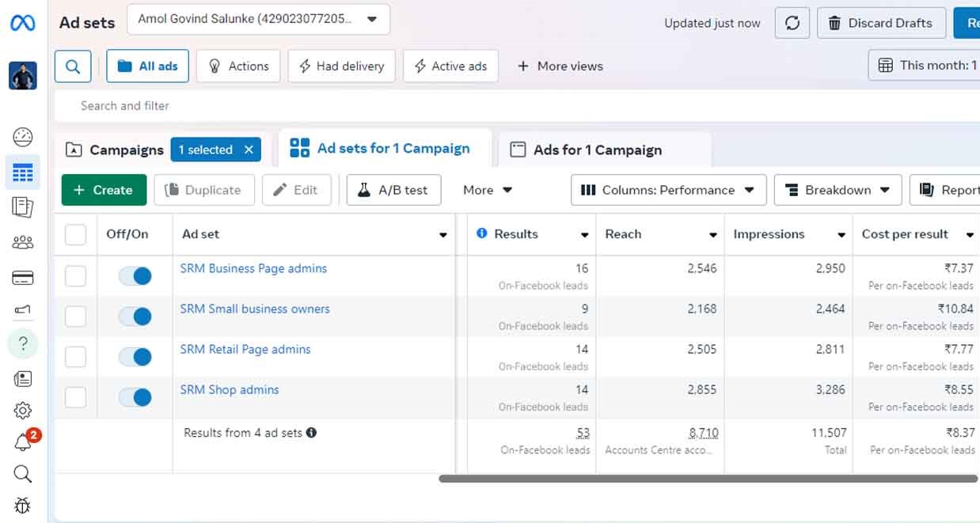980x523 pixels.
Task: Open the Settings gear icon in sidebar
Action: (x=23, y=411)
